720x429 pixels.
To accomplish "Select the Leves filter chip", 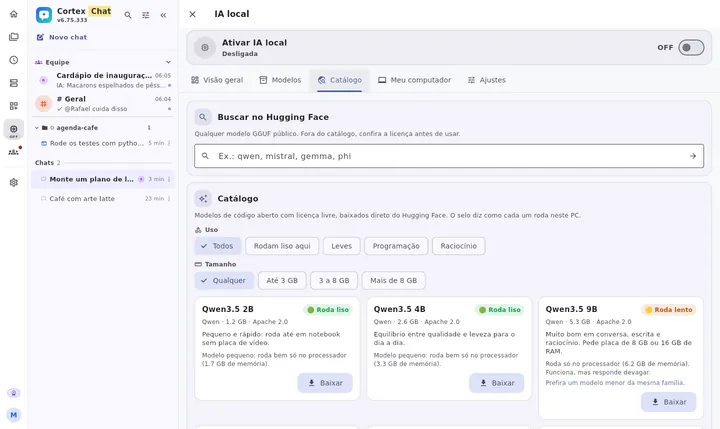I will [x=342, y=246].
